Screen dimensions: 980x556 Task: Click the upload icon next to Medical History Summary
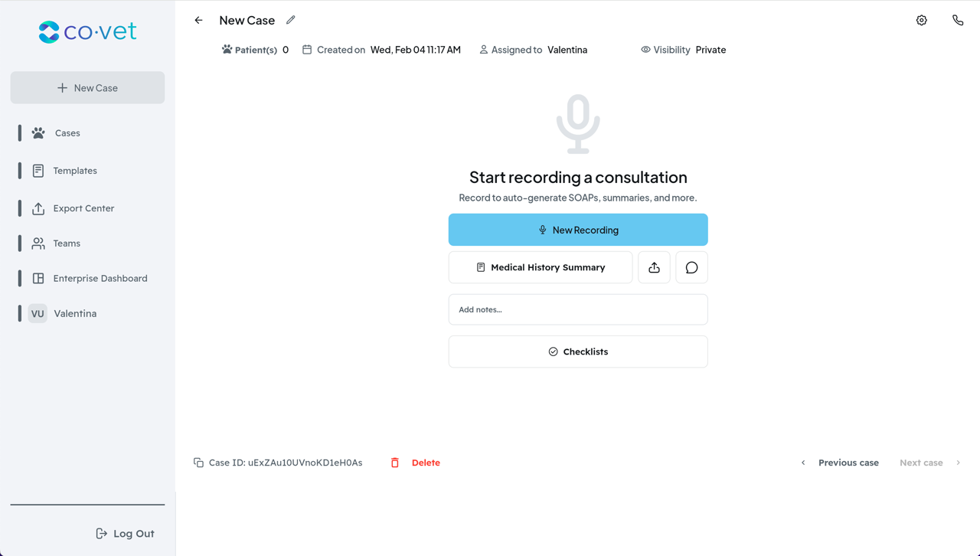point(654,267)
